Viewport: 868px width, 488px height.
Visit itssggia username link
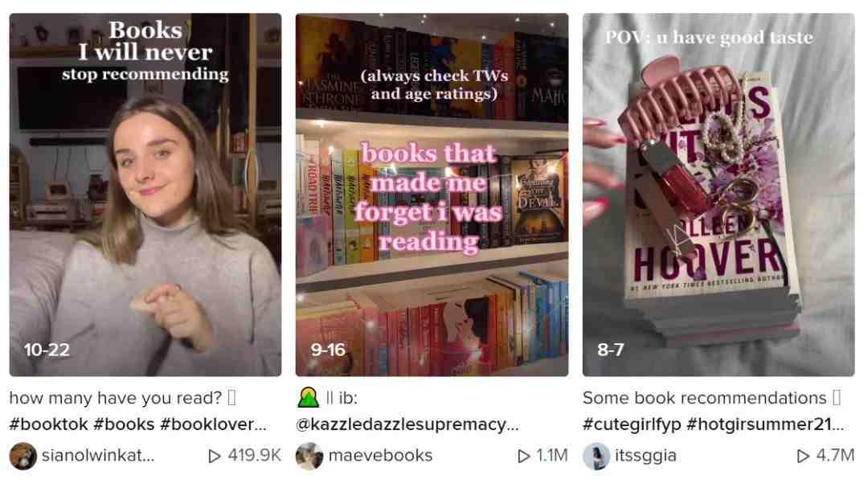[645, 455]
